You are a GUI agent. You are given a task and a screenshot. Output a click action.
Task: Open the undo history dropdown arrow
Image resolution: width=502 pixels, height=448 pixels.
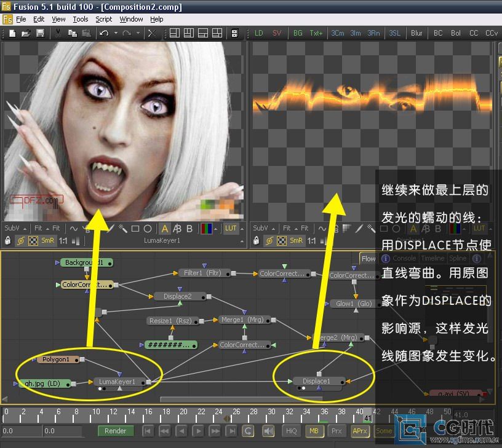(x=116, y=33)
